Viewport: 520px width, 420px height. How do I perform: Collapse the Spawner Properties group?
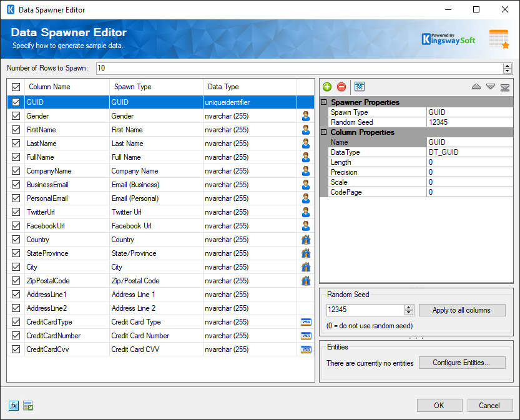tap(323, 102)
